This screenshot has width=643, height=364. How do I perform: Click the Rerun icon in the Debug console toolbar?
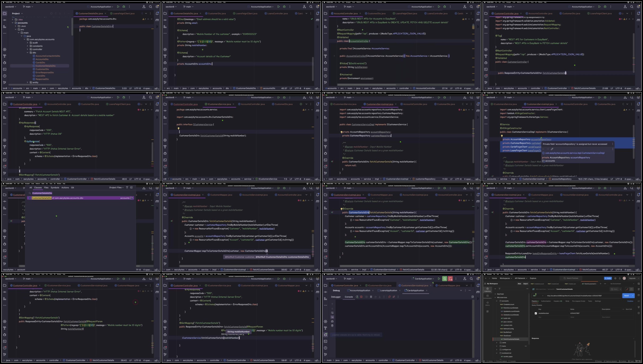(x=357, y=297)
